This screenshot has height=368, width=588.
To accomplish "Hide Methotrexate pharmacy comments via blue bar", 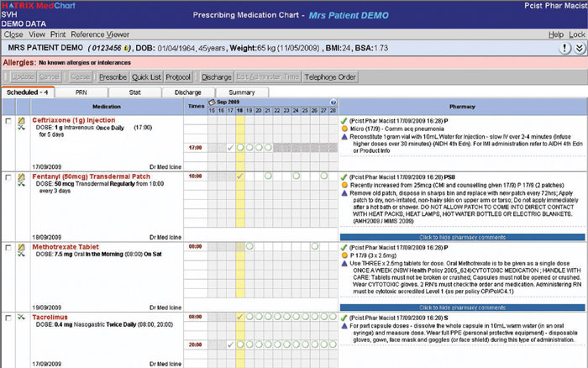I will coord(463,308).
